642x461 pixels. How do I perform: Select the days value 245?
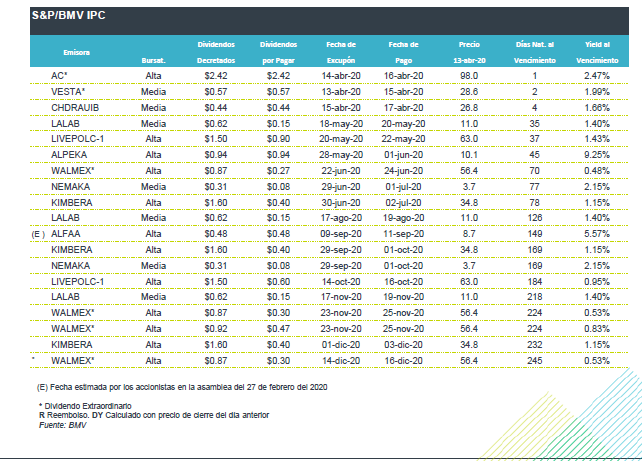click(535, 361)
